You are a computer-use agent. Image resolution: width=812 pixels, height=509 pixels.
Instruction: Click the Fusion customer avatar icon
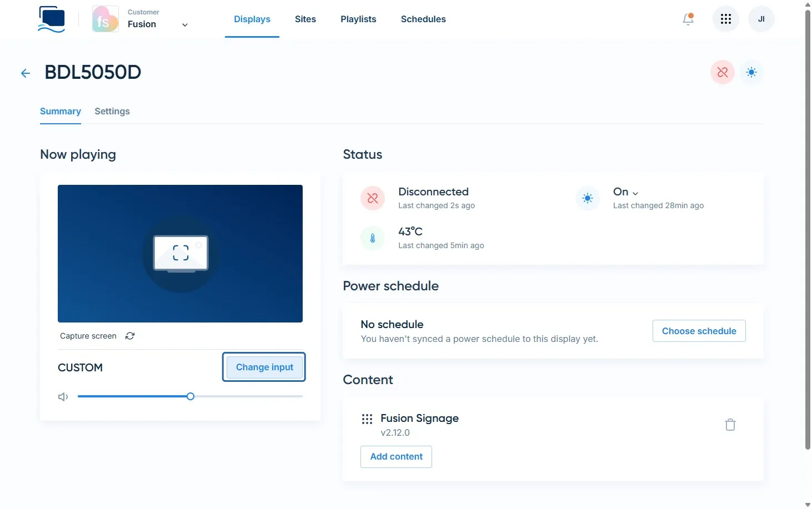106,19
